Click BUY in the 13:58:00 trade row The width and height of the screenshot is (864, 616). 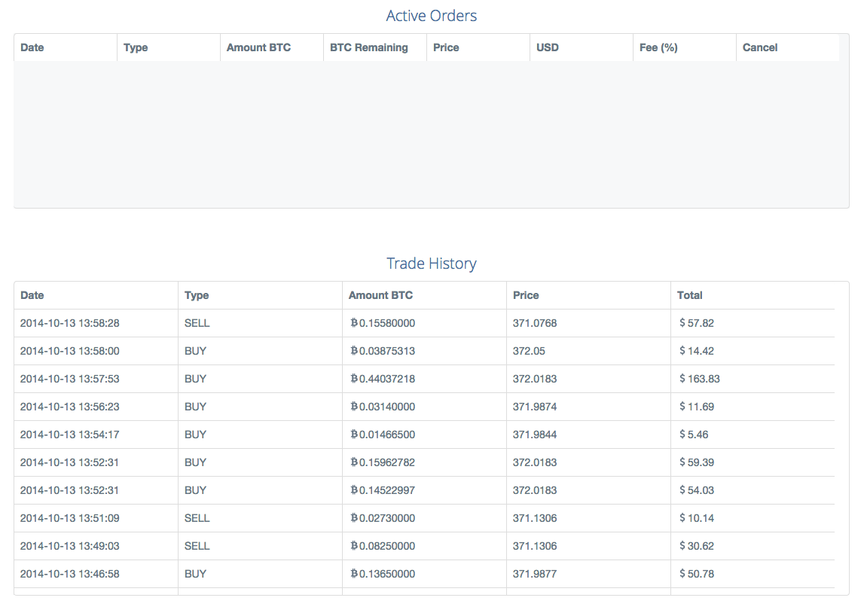tap(195, 351)
